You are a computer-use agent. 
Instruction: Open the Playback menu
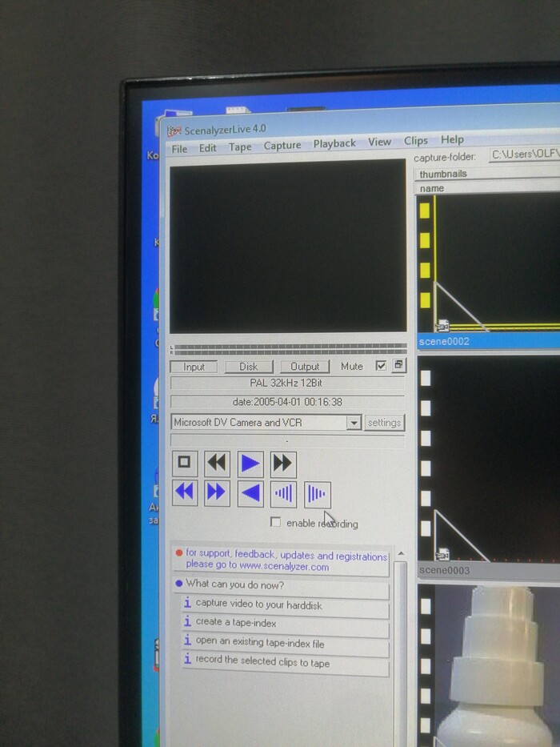(x=334, y=143)
